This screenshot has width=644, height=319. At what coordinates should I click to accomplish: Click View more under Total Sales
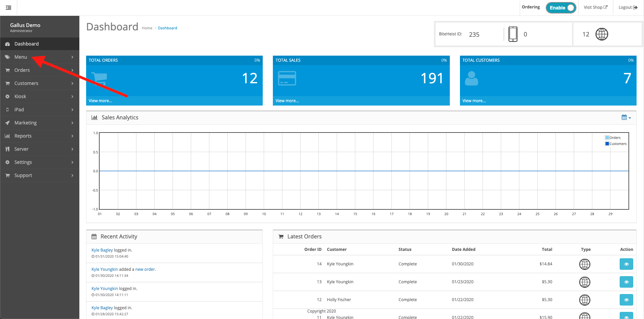pos(287,101)
